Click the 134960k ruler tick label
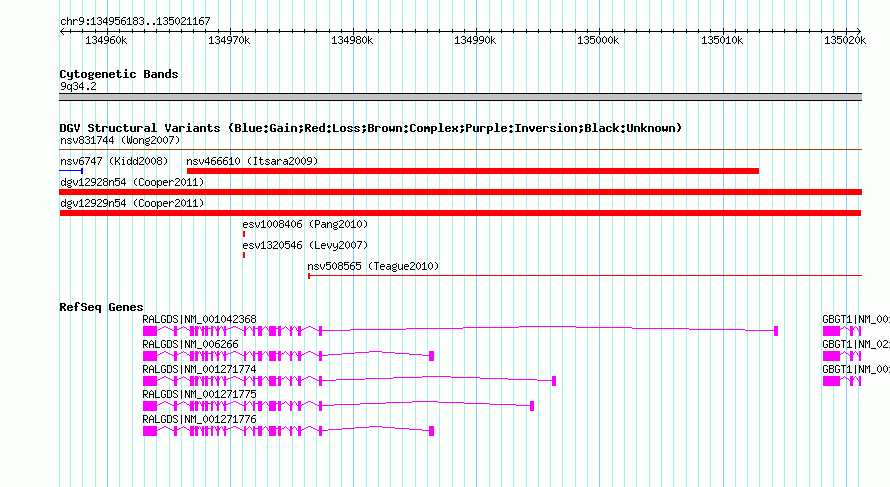 pos(106,40)
